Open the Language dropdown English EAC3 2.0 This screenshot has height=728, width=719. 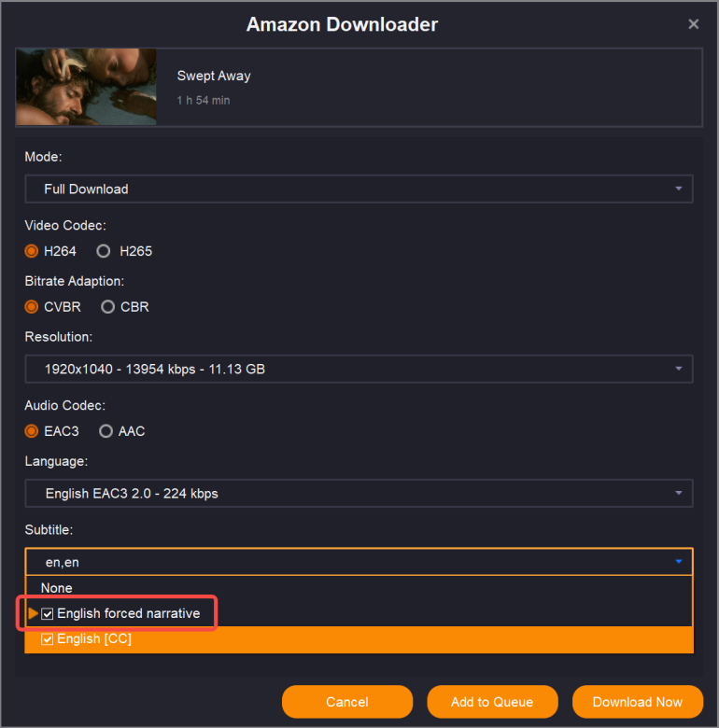(359, 493)
